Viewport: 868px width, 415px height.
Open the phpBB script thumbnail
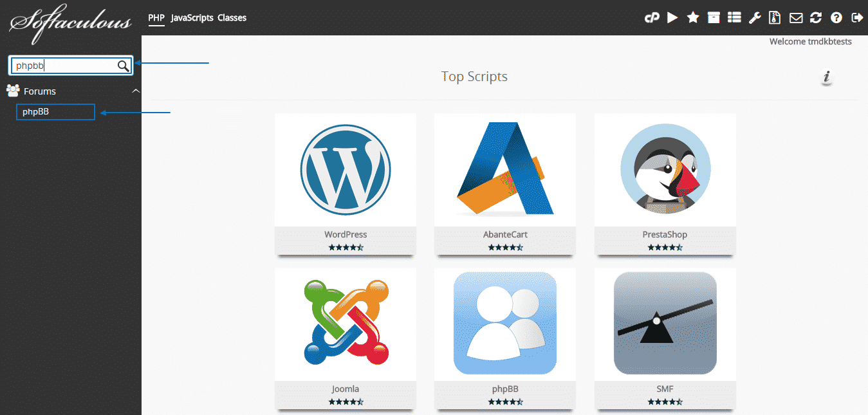[x=504, y=324]
